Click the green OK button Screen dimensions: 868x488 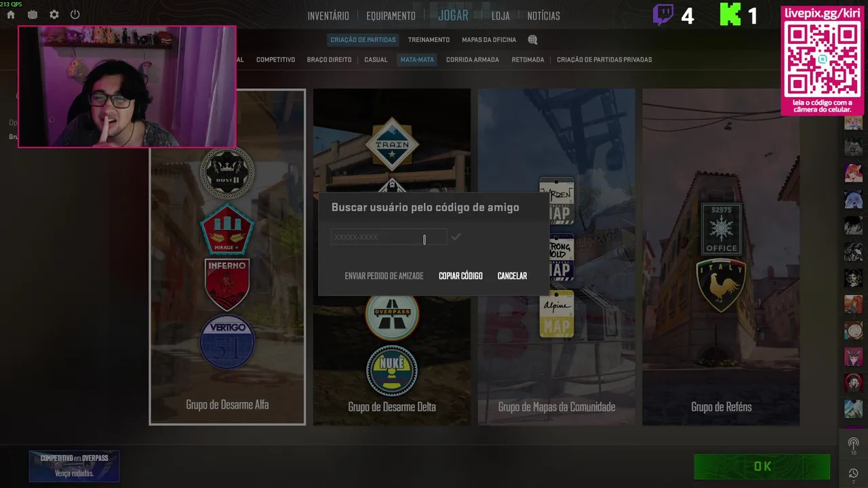[762, 466]
